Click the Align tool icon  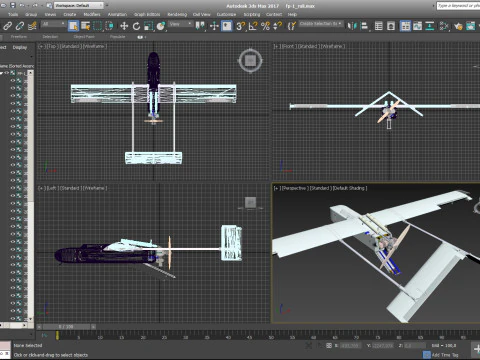tap(364, 26)
